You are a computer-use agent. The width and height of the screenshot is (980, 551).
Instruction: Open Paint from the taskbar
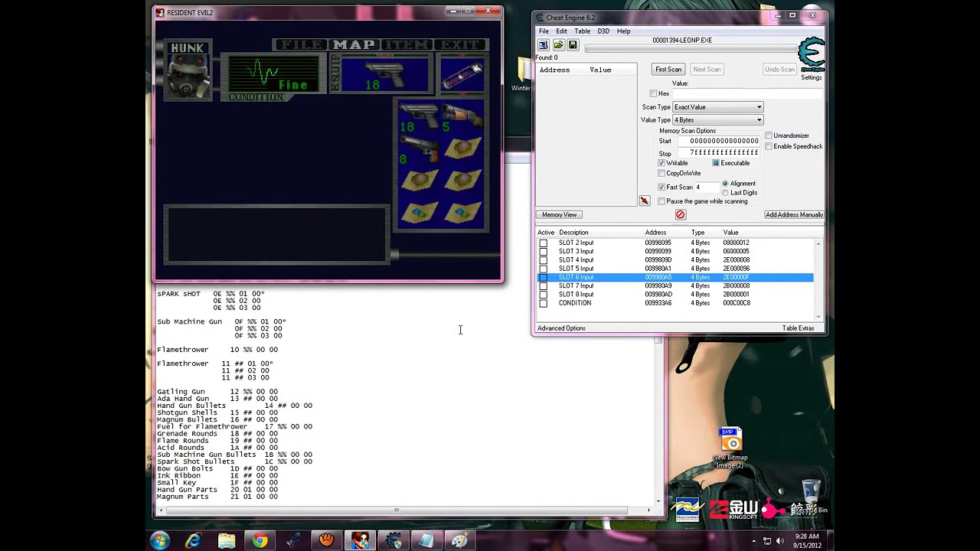pyautogui.click(x=459, y=541)
